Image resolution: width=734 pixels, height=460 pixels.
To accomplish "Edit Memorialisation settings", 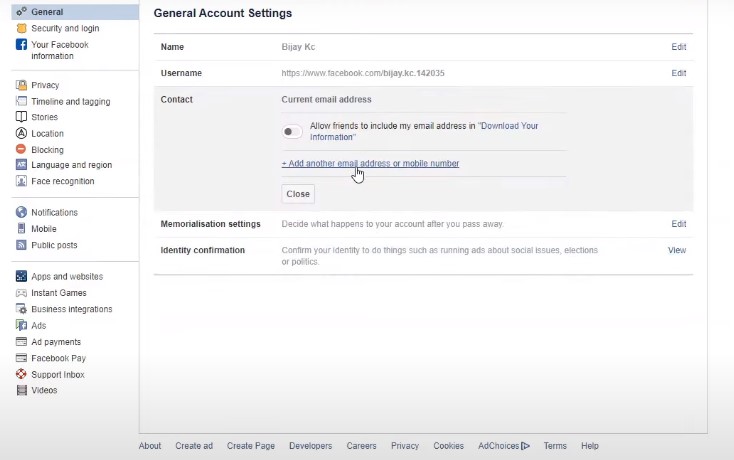I will (679, 224).
